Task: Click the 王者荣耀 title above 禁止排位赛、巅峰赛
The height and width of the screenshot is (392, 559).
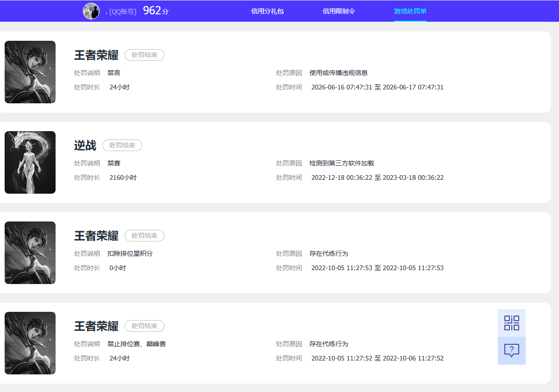Action: point(96,326)
